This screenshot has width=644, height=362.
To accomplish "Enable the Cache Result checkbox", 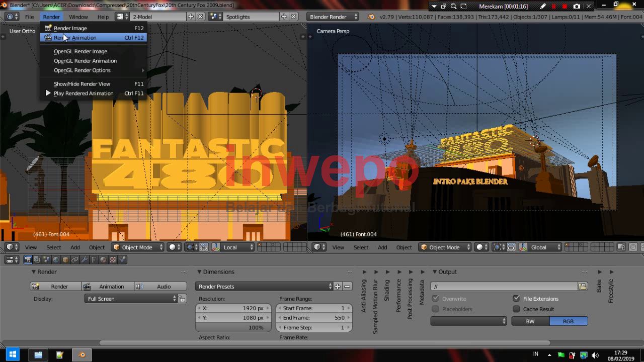I will coord(516,309).
